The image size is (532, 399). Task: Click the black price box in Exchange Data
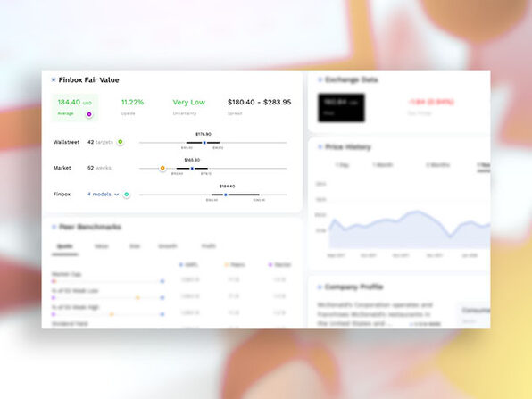pyautogui.click(x=341, y=107)
